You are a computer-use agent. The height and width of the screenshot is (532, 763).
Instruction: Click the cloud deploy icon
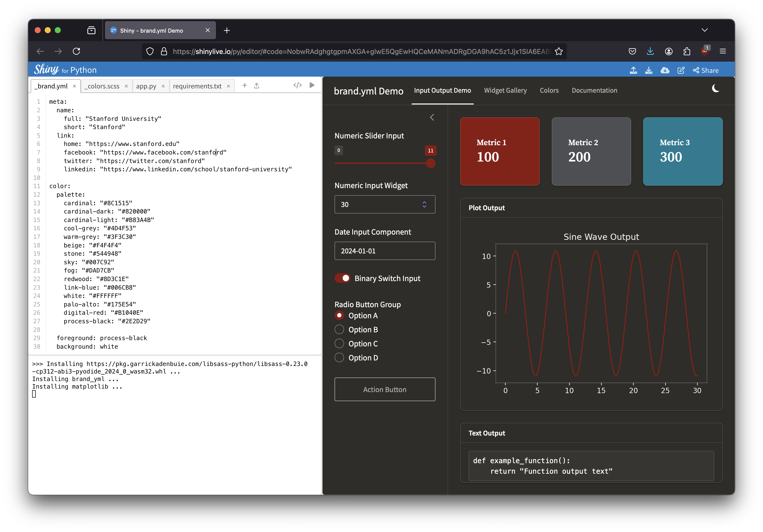click(x=665, y=70)
